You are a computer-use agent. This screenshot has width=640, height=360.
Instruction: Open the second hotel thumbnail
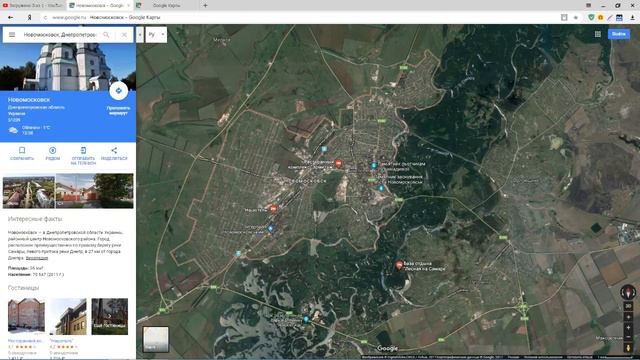[x=68, y=316]
